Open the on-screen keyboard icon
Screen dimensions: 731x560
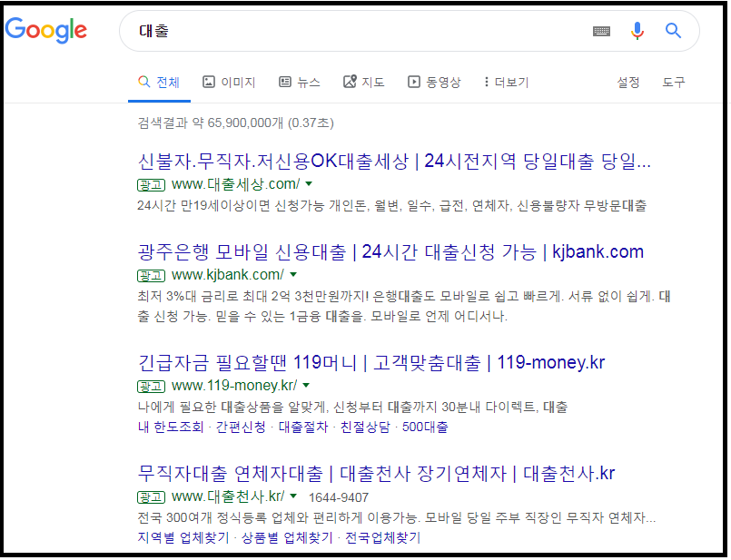(x=601, y=31)
